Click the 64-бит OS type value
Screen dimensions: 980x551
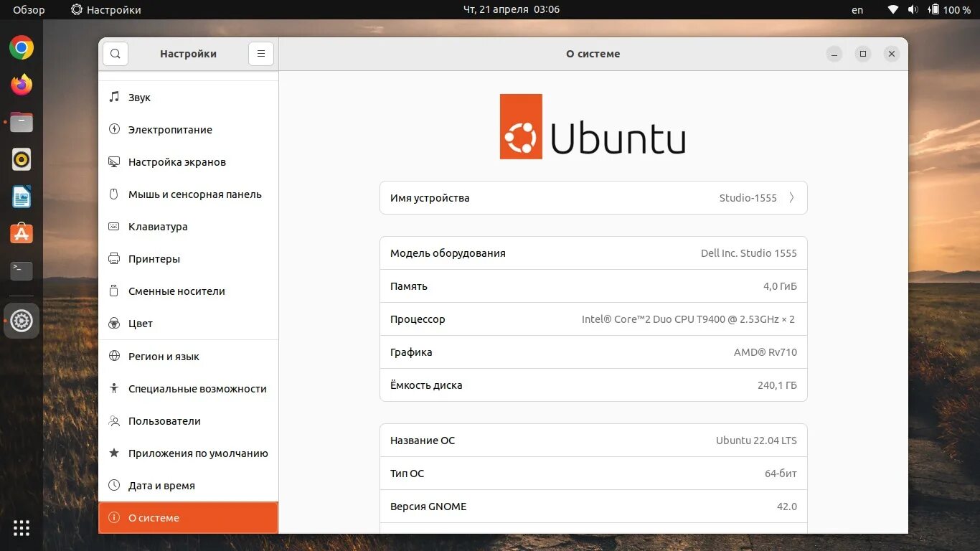coord(781,474)
